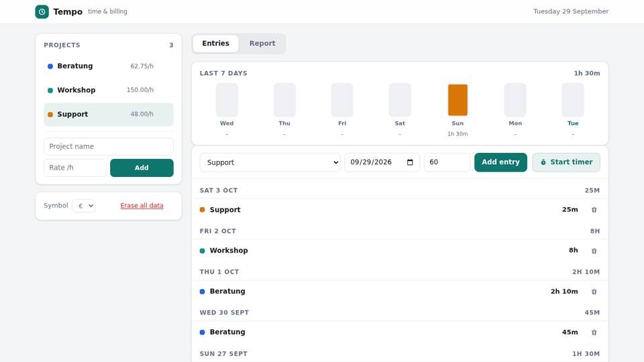Click the Monday bar in chart
The height and width of the screenshot is (362, 644).
click(x=515, y=100)
